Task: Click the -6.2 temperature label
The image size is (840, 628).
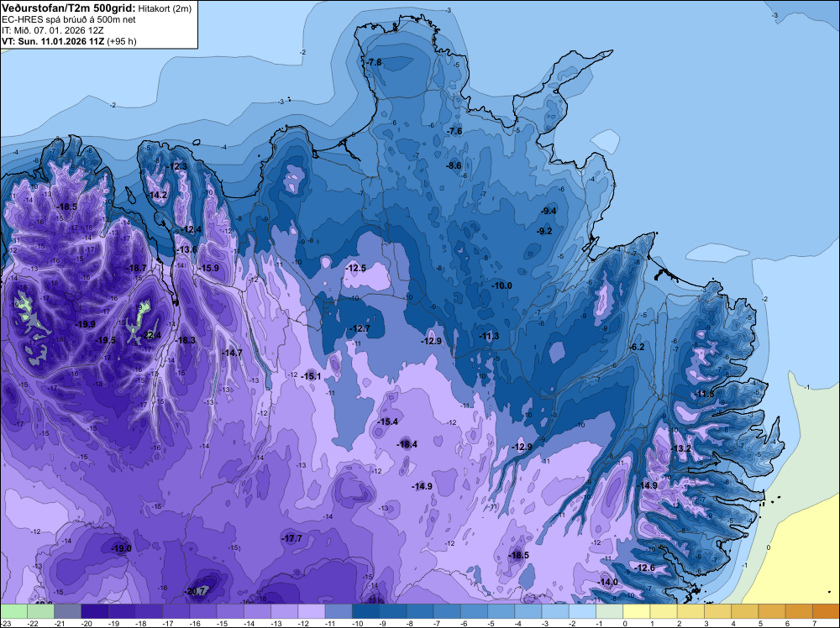Action: click(x=637, y=347)
